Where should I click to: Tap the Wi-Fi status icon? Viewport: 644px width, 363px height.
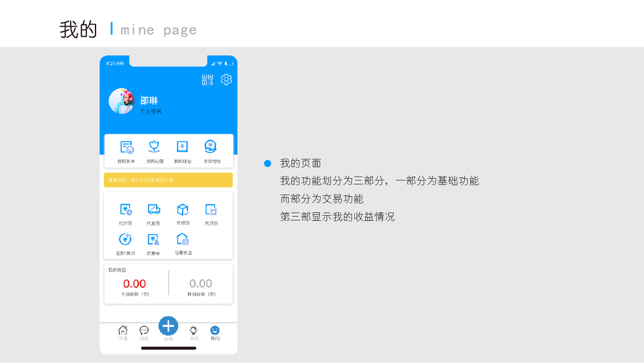220,64
